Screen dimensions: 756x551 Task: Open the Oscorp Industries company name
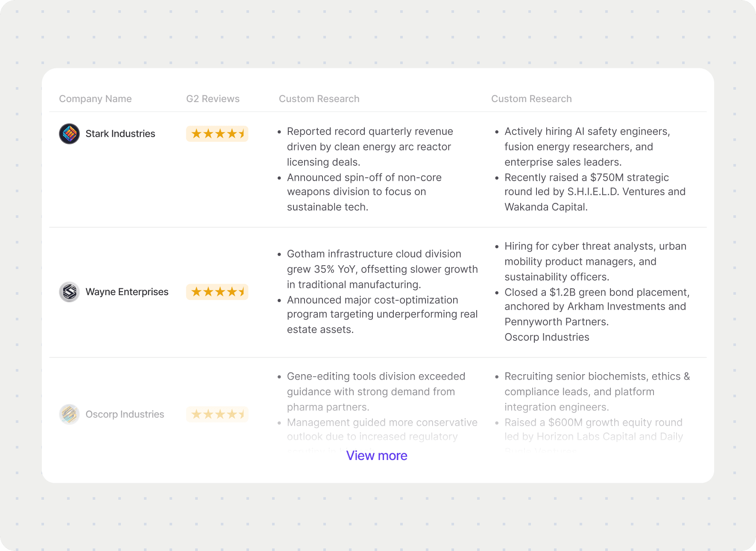point(125,414)
